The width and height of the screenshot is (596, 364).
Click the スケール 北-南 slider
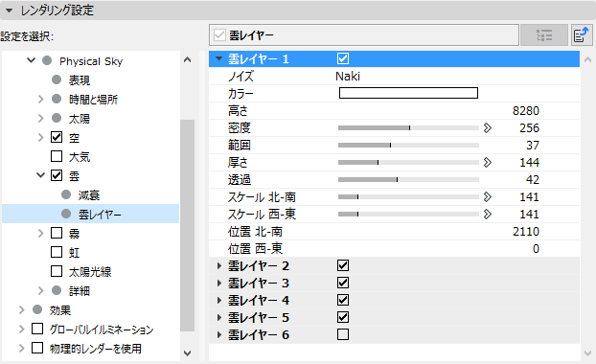408,196
